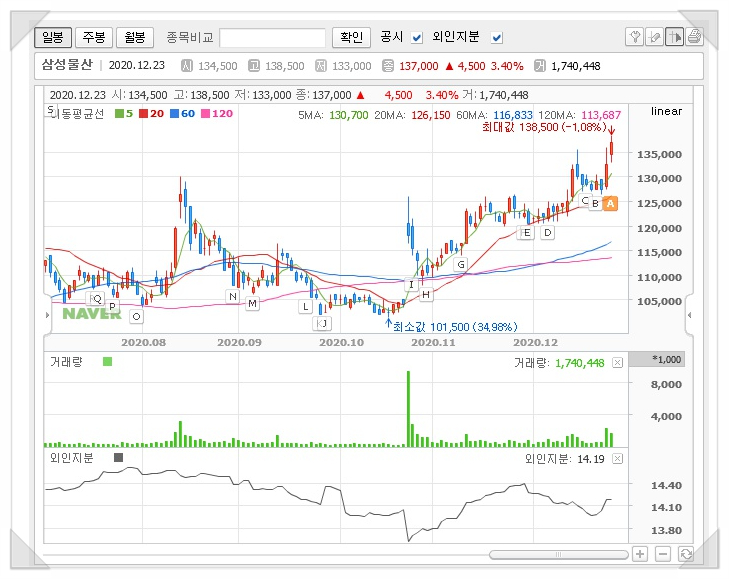Open disclosure marker C
Viewport: 729px width, 579px height.
(x=584, y=201)
